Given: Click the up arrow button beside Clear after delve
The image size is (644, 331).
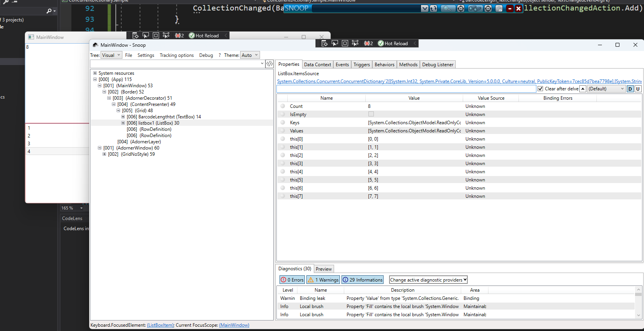Looking at the screenshot, I should tap(583, 89).
